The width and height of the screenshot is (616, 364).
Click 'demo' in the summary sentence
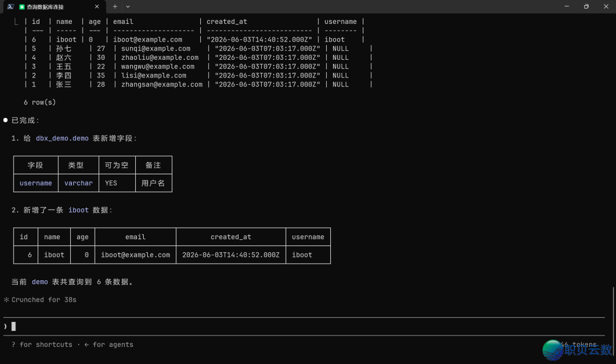click(40, 282)
